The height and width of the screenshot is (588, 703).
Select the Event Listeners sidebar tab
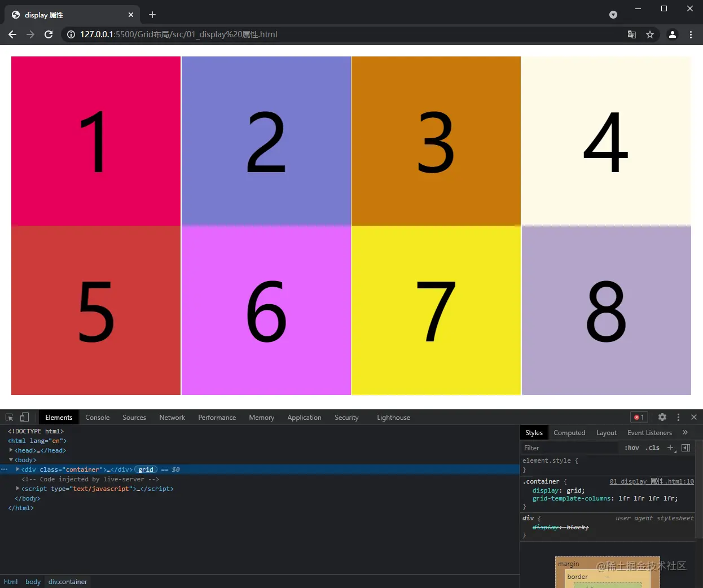point(650,433)
